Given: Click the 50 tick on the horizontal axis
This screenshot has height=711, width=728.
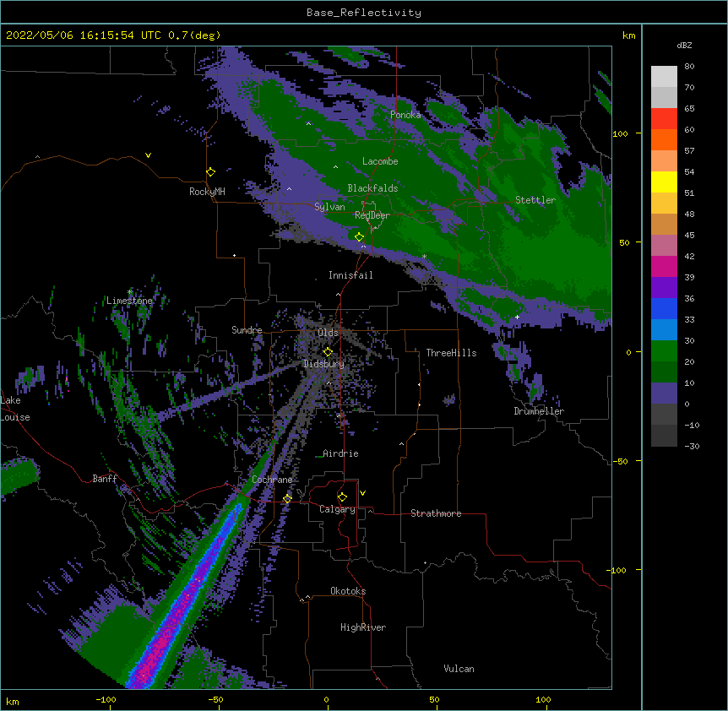Looking at the screenshot, I should (x=434, y=699).
